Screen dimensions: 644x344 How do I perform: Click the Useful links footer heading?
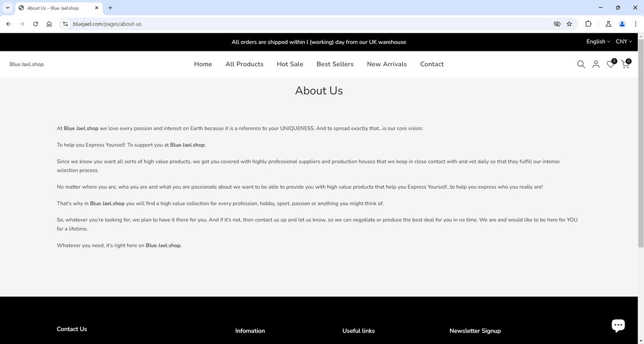[x=359, y=331]
